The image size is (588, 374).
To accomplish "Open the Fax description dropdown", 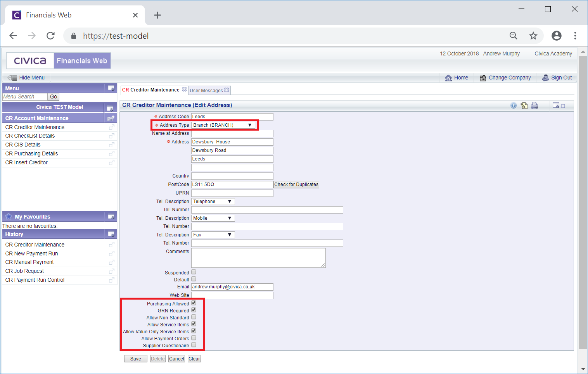I will coord(213,235).
